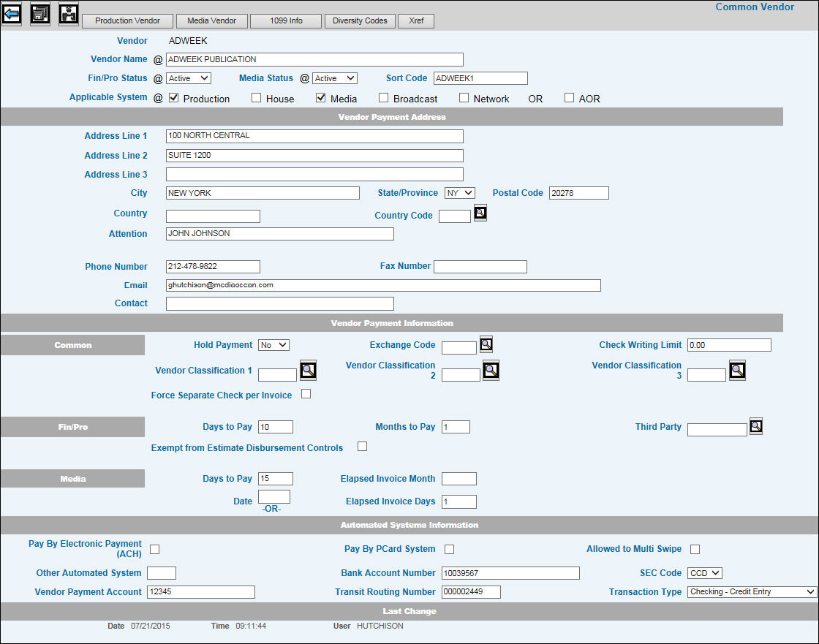Click the save diskettes icon

click(x=40, y=14)
